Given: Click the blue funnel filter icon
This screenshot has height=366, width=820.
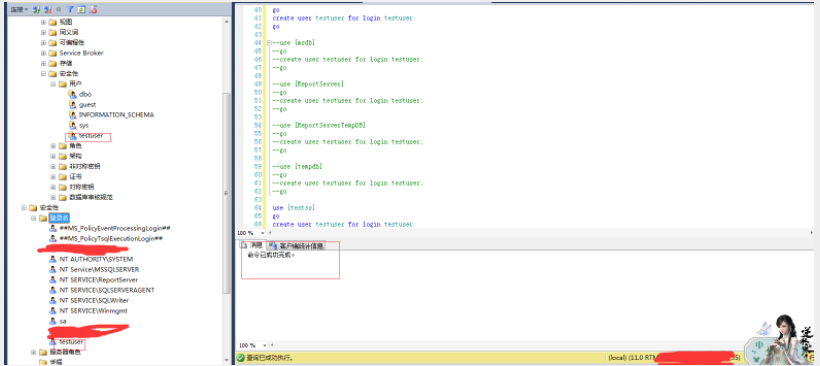Looking at the screenshot, I should 70,9.
